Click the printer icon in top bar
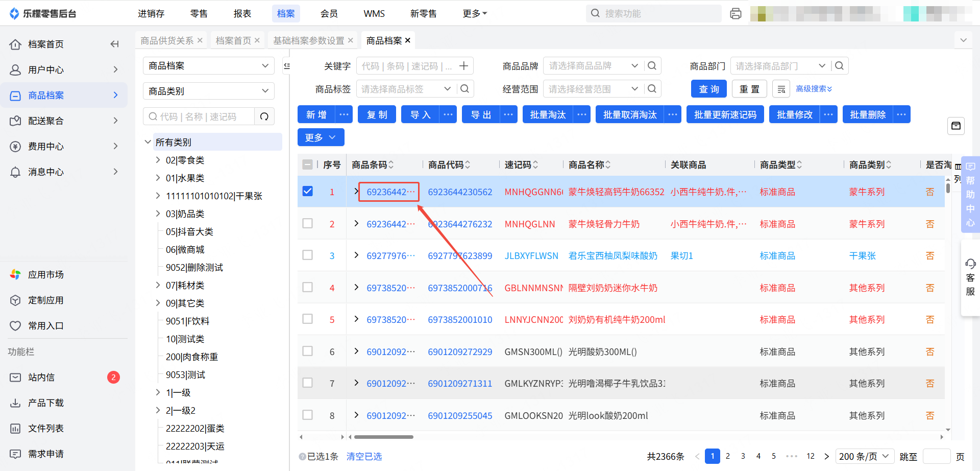This screenshot has height=471, width=980. [736, 14]
